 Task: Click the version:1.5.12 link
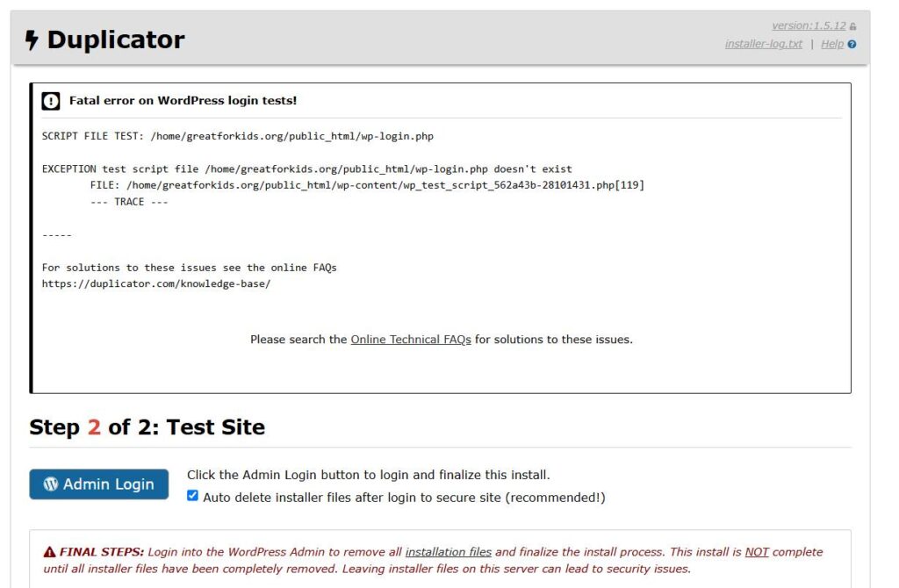click(809, 25)
